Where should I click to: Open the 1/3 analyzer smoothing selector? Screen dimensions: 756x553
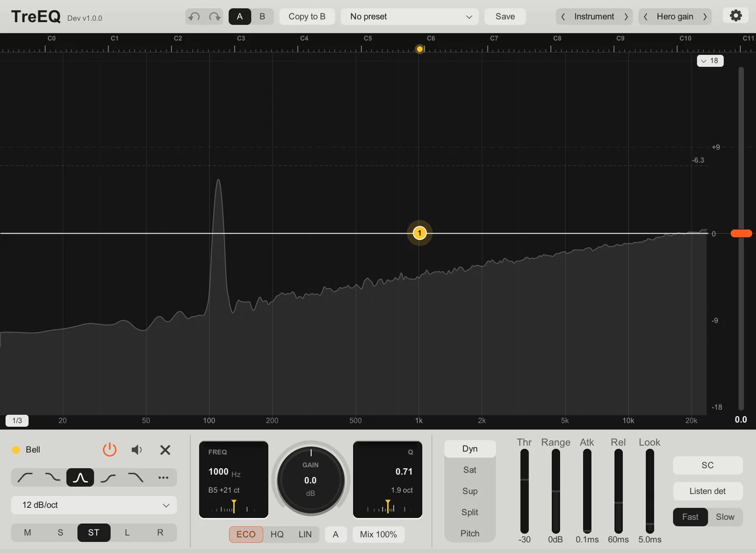[17, 420]
